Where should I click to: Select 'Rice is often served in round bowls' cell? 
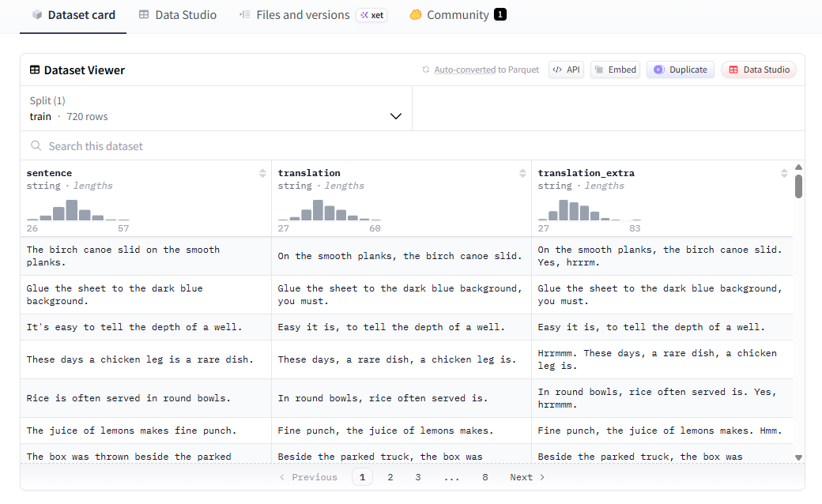145,398
